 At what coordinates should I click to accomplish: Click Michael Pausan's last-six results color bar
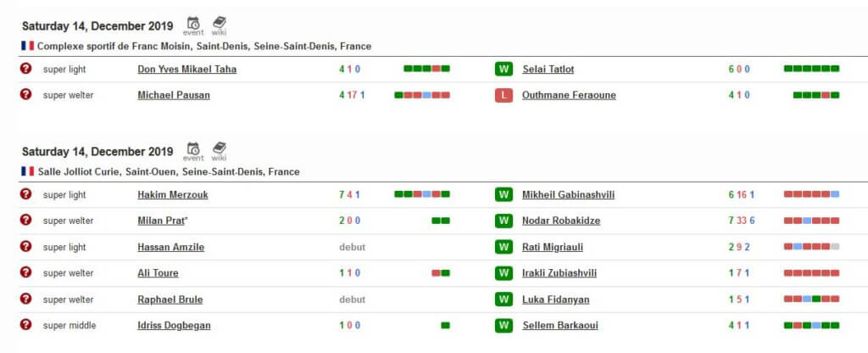pos(422,95)
